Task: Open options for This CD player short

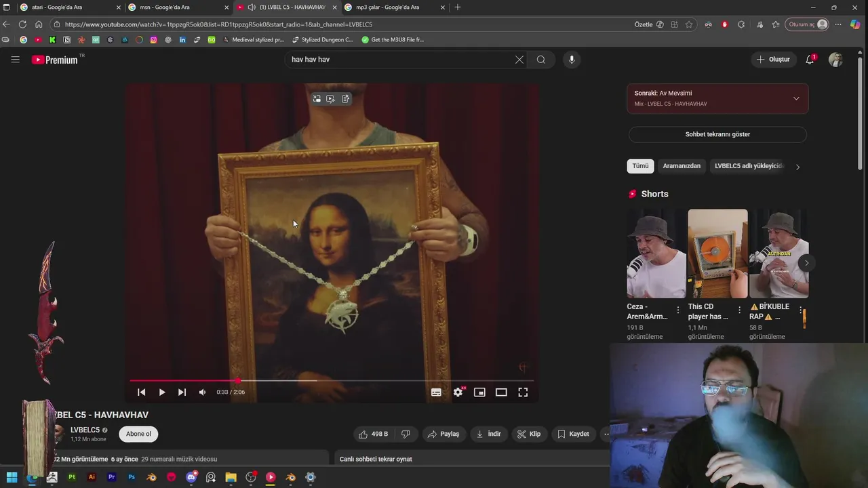Action: (739, 310)
